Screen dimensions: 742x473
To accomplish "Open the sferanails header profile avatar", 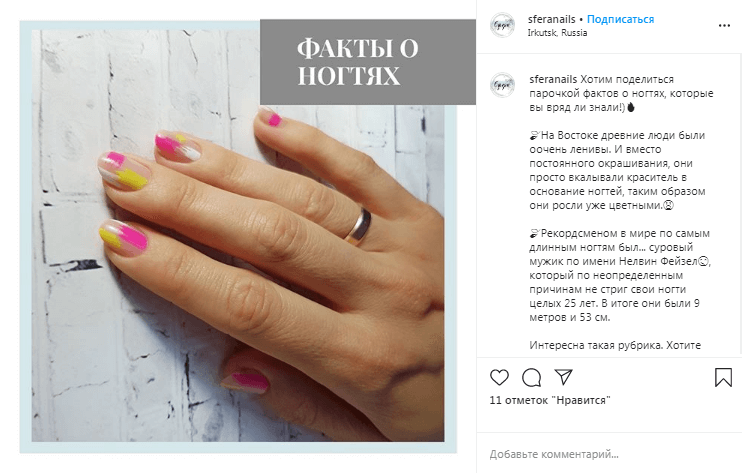I will [x=502, y=25].
